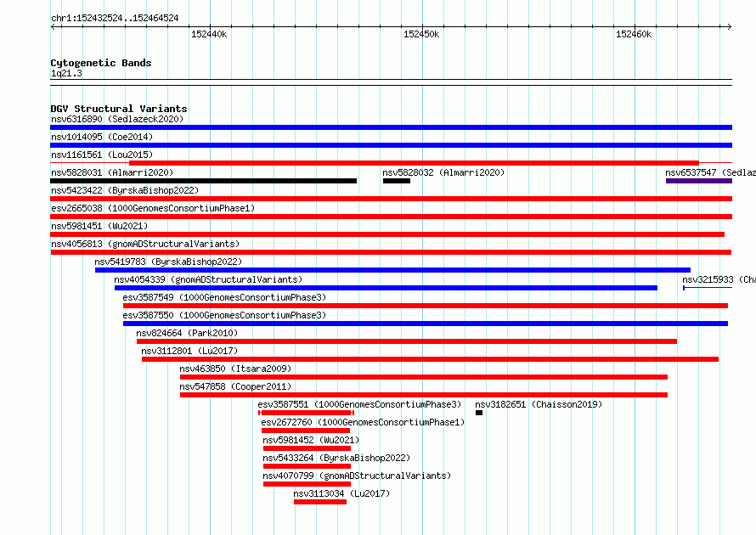The image size is (756, 535).
Task: Click the red bar of nsv5433264
Action: (x=307, y=466)
